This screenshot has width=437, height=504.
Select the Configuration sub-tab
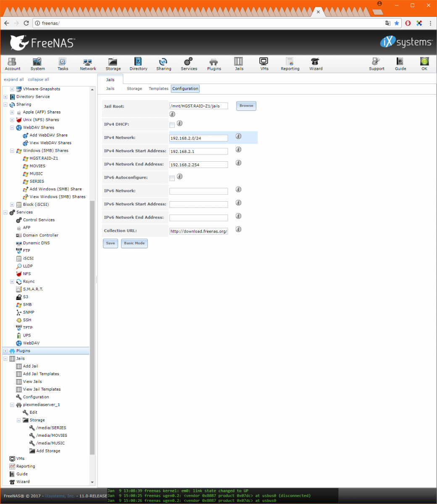tap(185, 89)
